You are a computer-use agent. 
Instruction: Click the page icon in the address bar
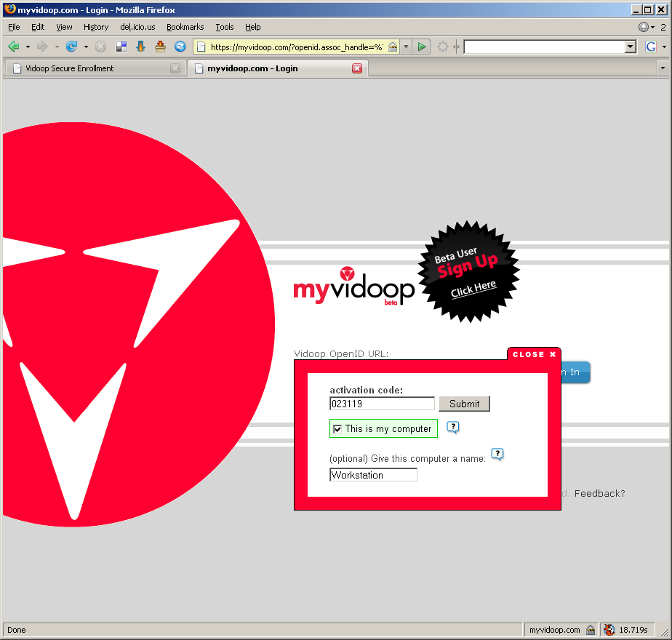click(201, 47)
